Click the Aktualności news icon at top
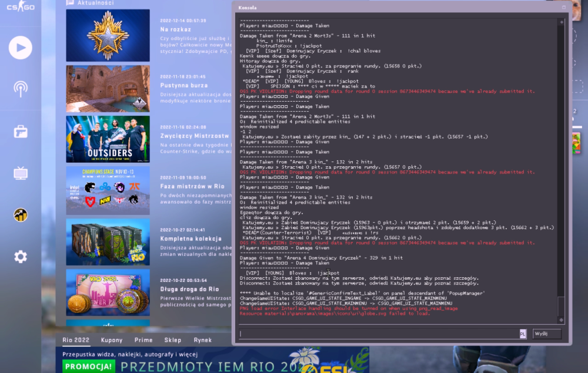Screen dimensions: 588x373 pyautogui.click(x=70, y=2)
